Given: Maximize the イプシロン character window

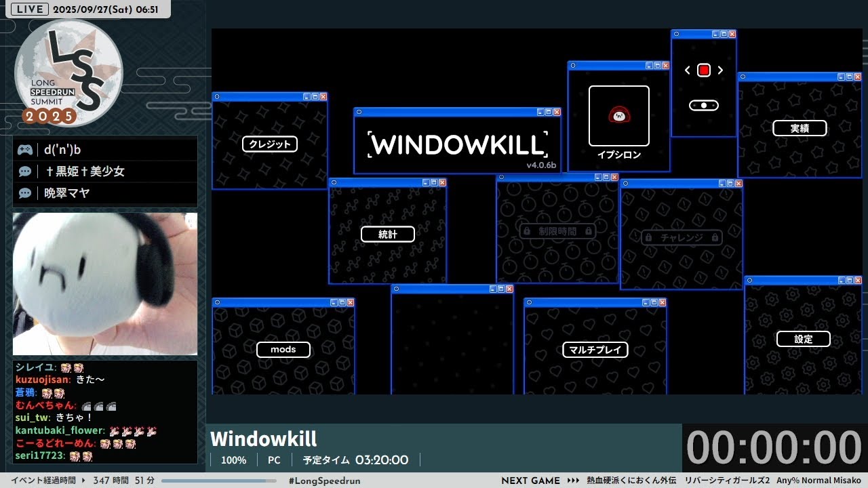Looking at the screenshot, I should point(658,66).
